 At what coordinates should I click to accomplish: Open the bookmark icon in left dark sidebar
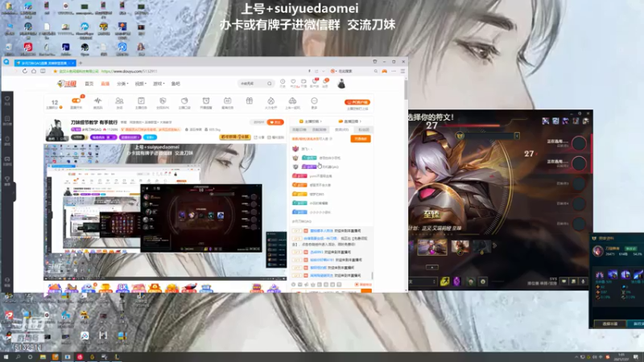(x=7, y=118)
